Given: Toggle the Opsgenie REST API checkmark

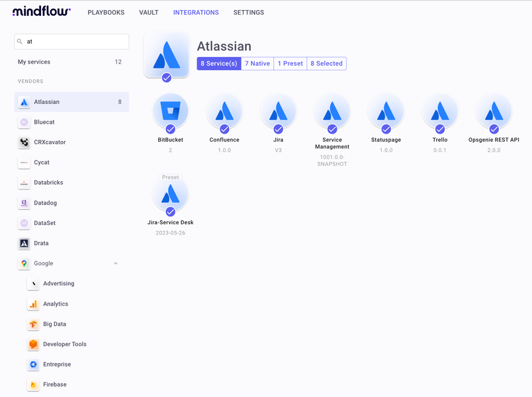Looking at the screenshot, I should (494, 129).
